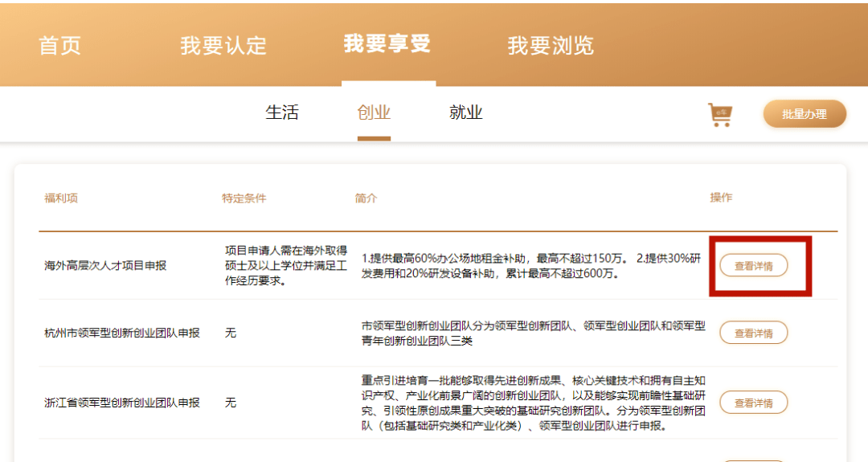The width and height of the screenshot is (868, 462).
Task: Click the 操作 column header
Action: click(x=721, y=198)
